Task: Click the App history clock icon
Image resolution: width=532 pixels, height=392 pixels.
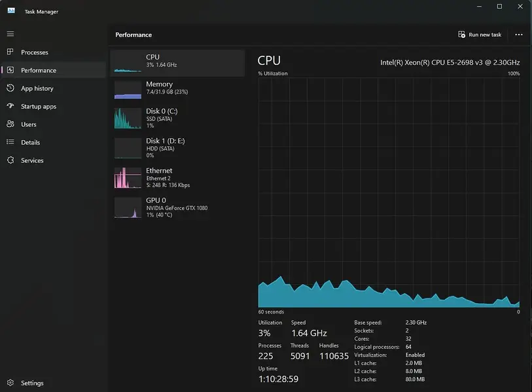Action: [10, 88]
